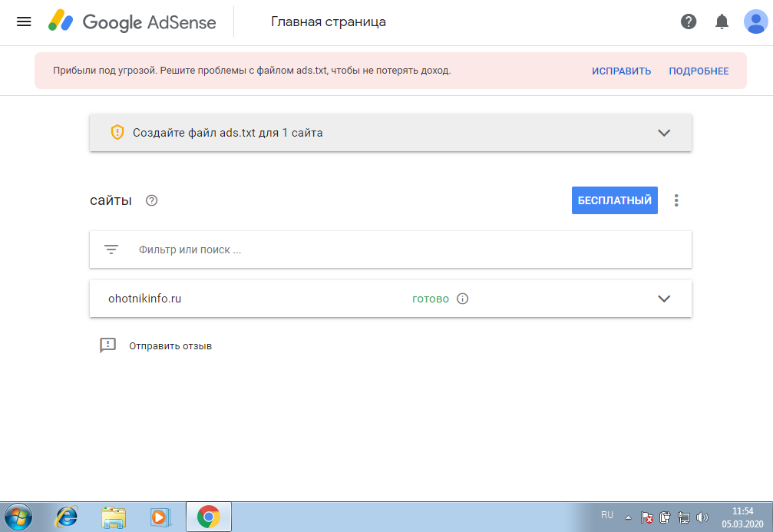Click ПОДРОБНЕЕ in the warning banner
773x532 pixels.
point(699,71)
